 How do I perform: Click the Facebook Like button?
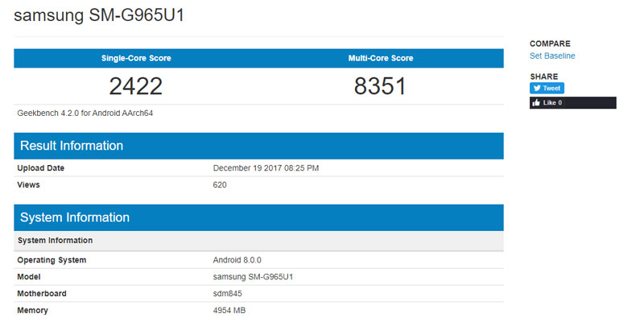[573, 103]
